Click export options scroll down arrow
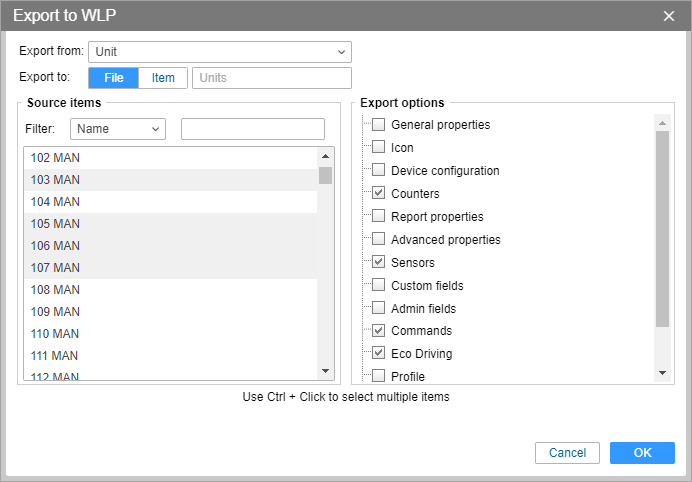The width and height of the screenshot is (692, 482). point(662,373)
